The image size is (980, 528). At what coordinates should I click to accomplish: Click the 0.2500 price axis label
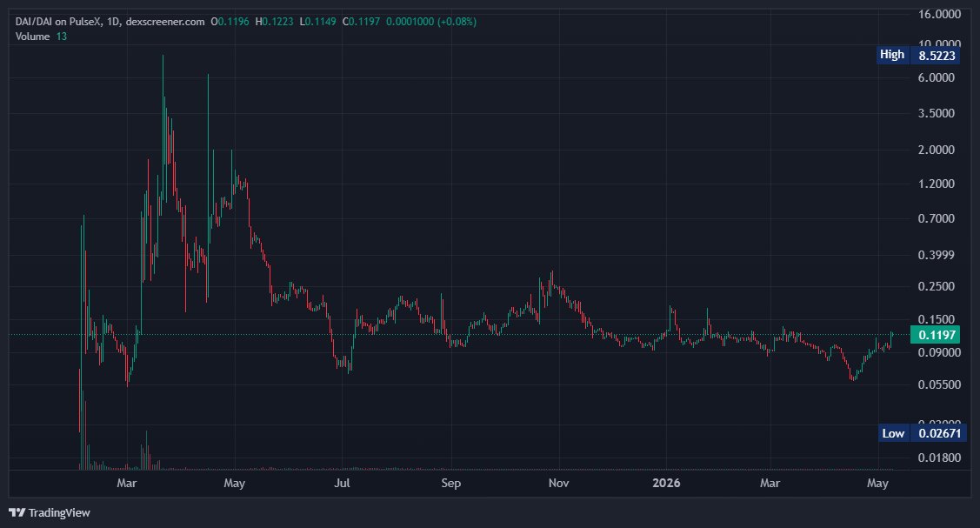(x=937, y=286)
